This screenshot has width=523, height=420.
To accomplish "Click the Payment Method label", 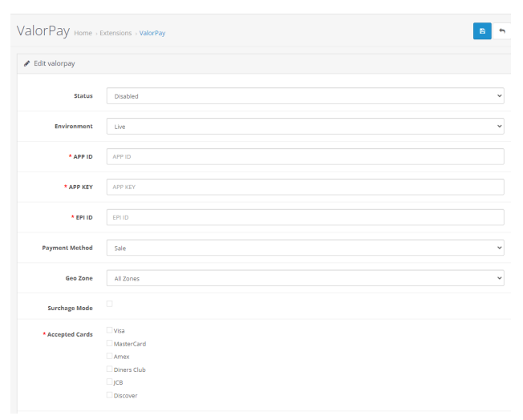I will (67, 248).
